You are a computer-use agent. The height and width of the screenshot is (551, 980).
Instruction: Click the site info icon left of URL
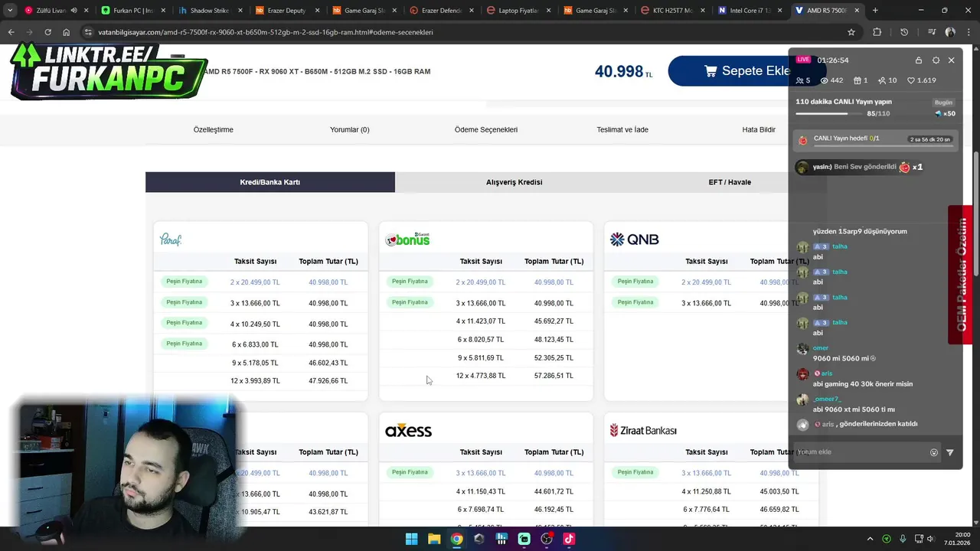(x=88, y=32)
